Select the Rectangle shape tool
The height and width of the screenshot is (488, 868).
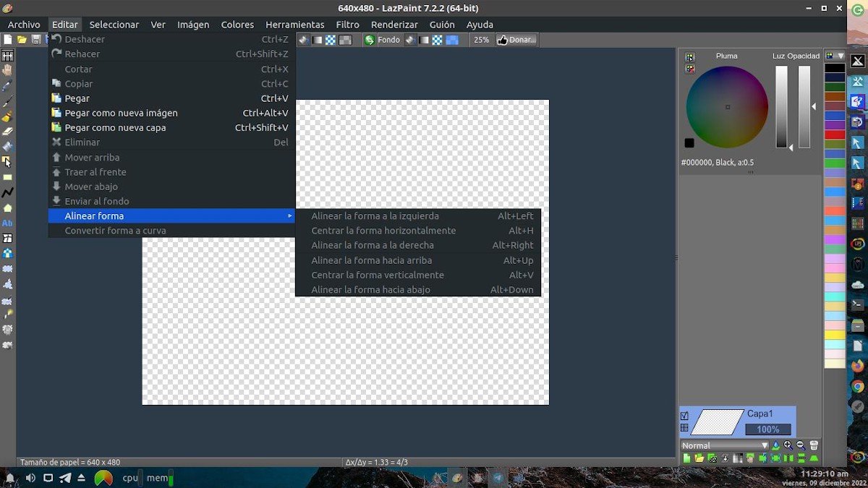click(x=7, y=177)
